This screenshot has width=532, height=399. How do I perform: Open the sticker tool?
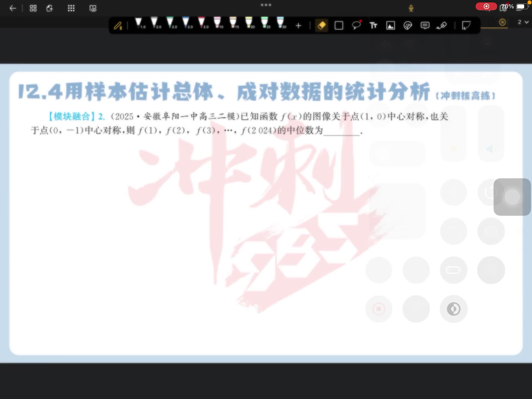coord(408,25)
